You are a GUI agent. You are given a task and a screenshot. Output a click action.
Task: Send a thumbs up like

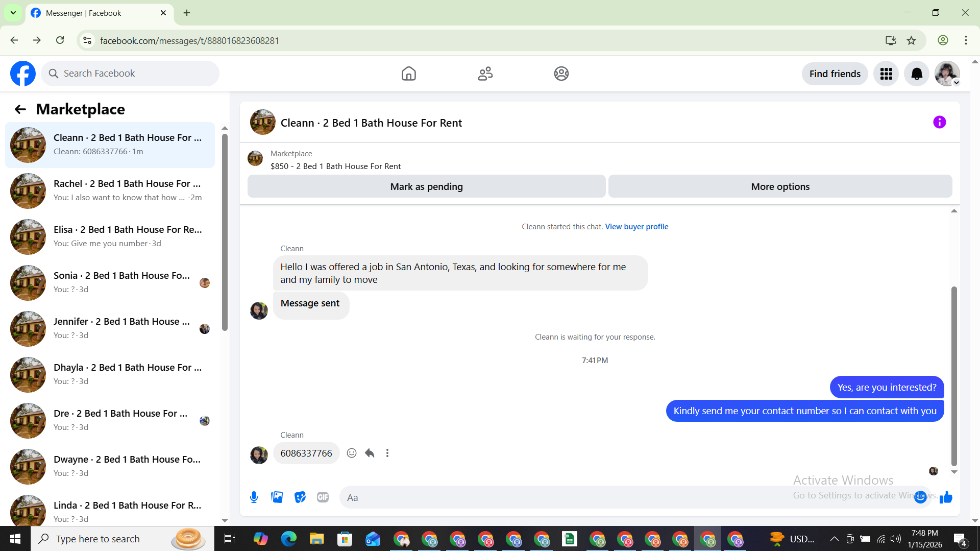point(946,497)
